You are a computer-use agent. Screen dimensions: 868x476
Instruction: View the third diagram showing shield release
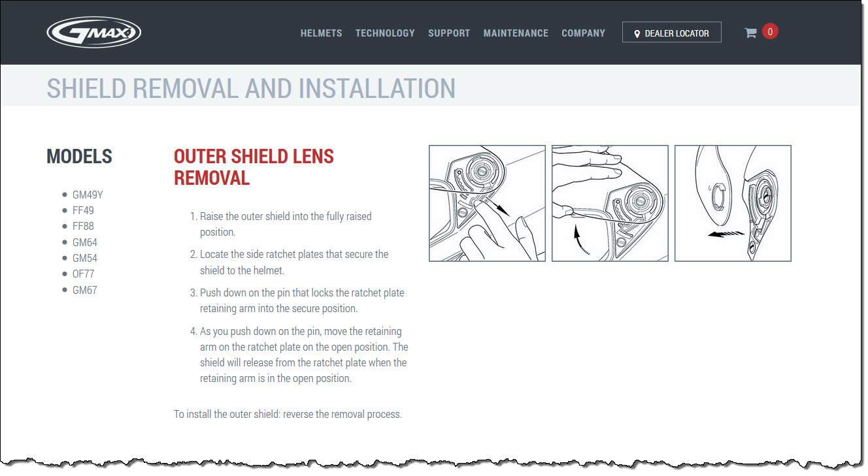733,203
